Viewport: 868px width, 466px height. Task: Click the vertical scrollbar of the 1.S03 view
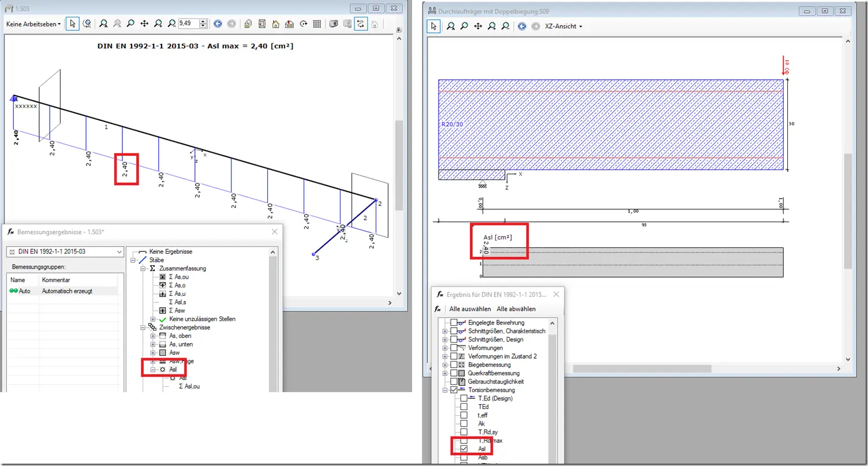point(398,166)
